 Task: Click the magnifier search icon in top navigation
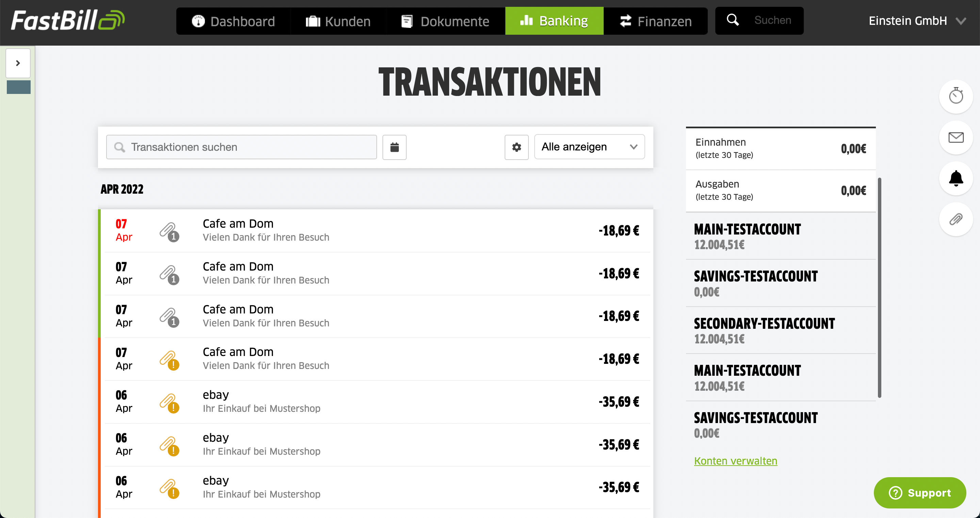(732, 20)
